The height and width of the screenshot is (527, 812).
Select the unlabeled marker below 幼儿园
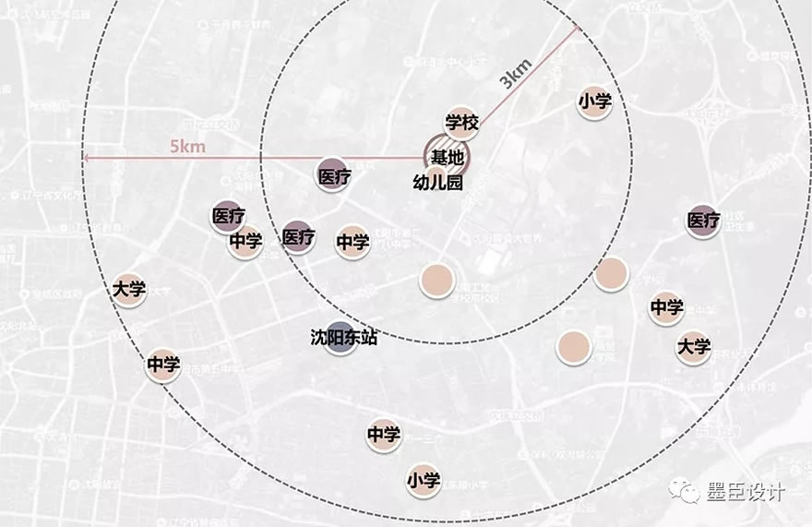pyautogui.click(x=436, y=281)
